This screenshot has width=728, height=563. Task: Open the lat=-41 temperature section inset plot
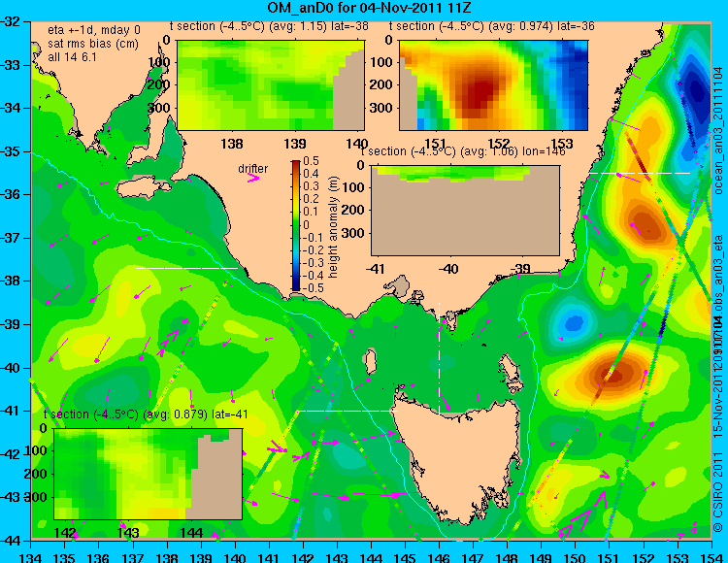pyautogui.click(x=149, y=474)
